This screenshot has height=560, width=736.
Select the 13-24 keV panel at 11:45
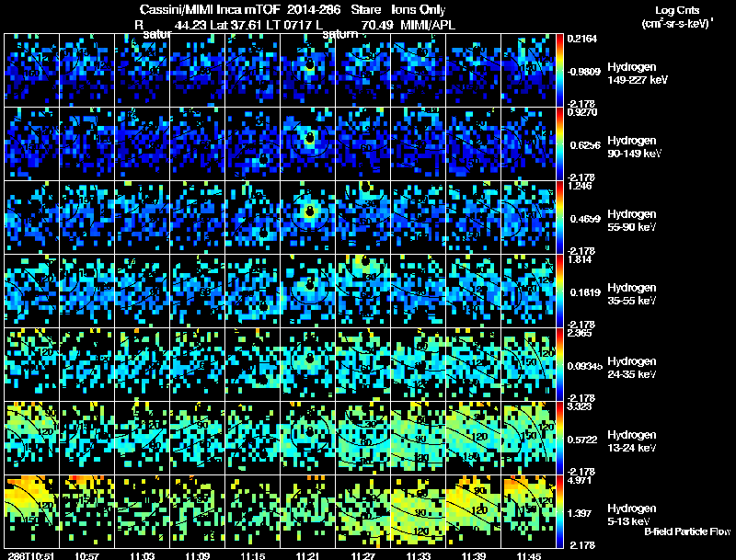[528, 438]
